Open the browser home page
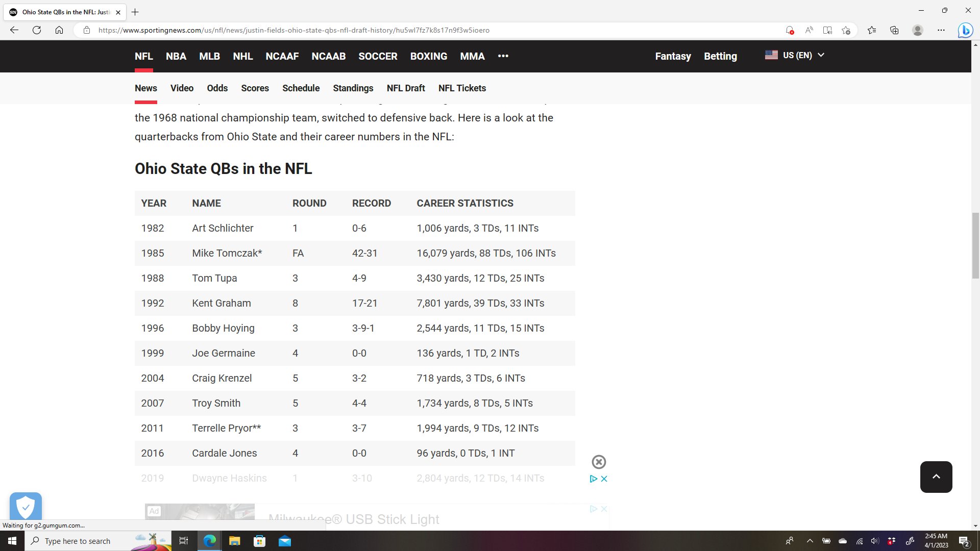 coord(59,30)
